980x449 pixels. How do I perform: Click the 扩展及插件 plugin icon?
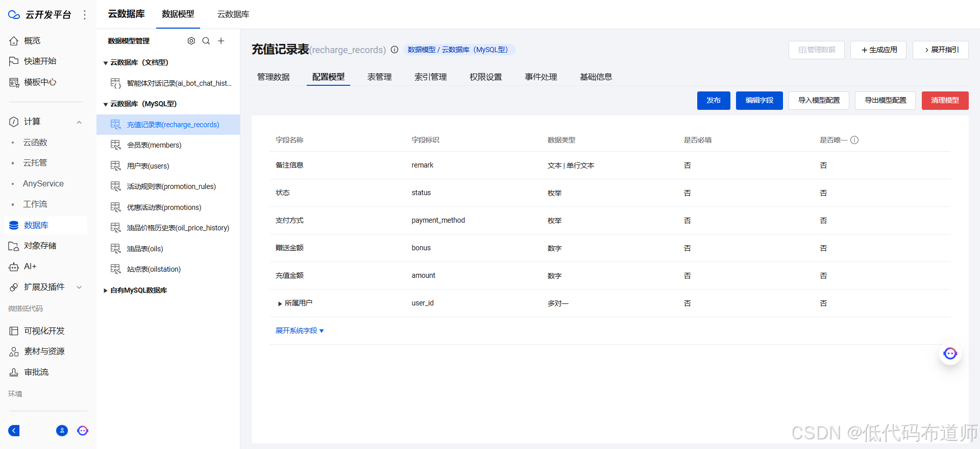point(14,287)
